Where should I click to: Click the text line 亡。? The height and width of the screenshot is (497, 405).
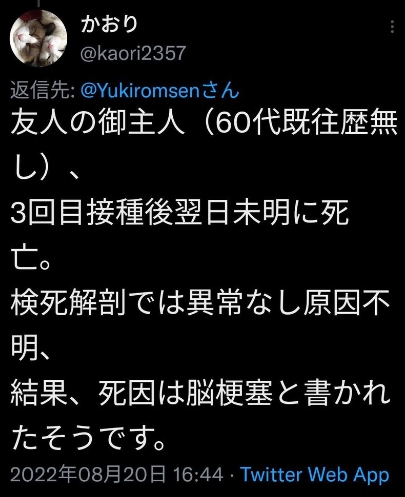tap(31, 258)
